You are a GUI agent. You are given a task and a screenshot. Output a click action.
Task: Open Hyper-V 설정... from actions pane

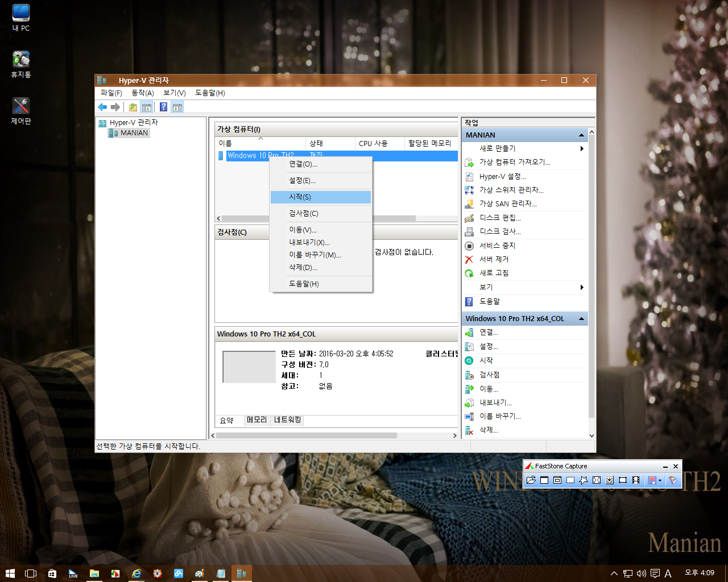pyautogui.click(x=503, y=177)
